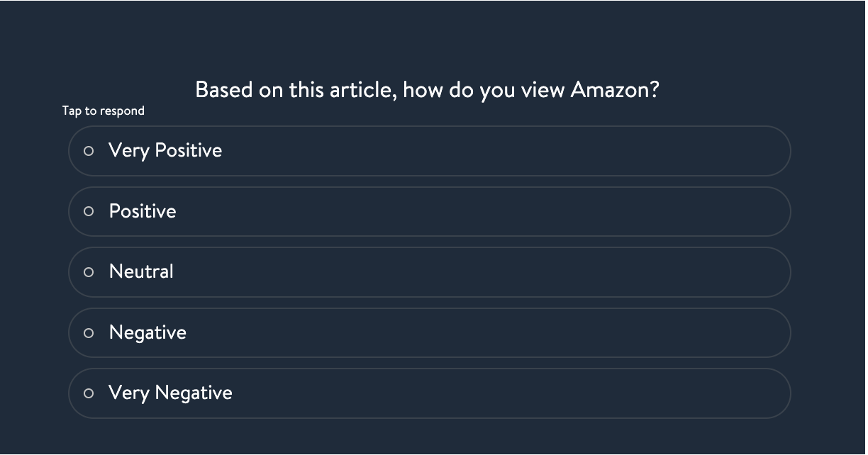Image resolution: width=868 pixels, height=455 pixels.
Task: Select the Neutral radio circle
Action: pyautogui.click(x=89, y=271)
